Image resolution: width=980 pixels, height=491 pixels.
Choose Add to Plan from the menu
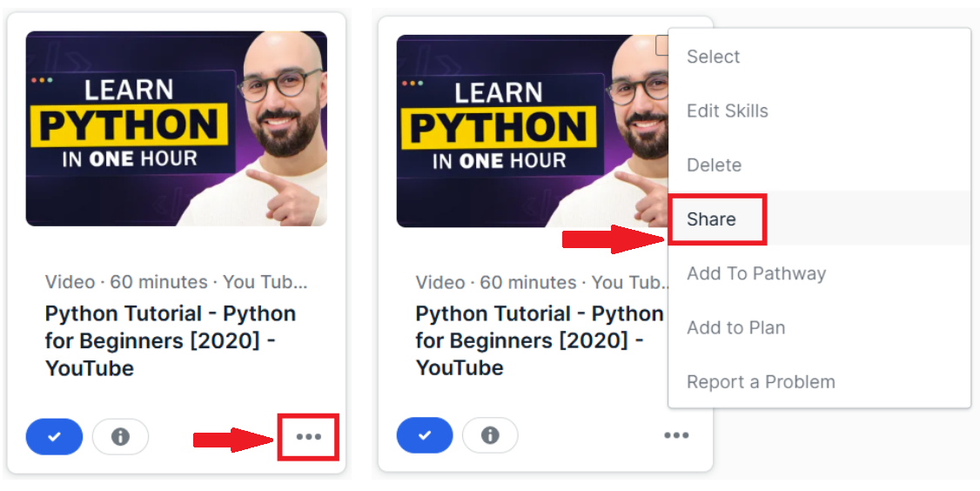point(735,327)
